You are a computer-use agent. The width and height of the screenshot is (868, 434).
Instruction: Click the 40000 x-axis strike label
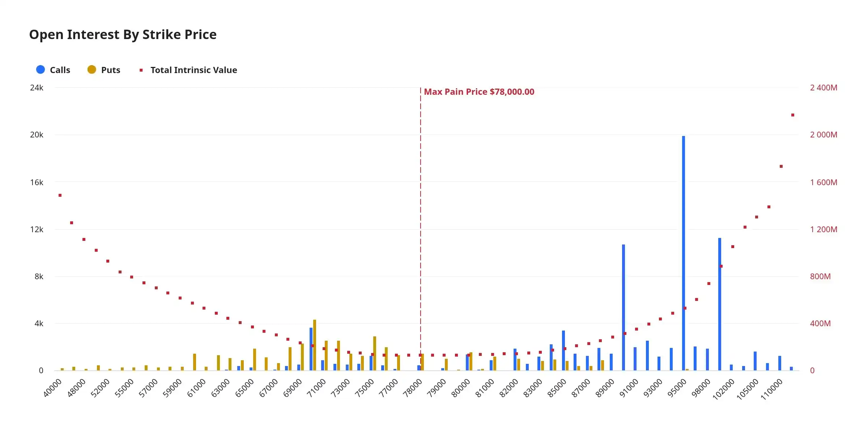pyautogui.click(x=53, y=388)
